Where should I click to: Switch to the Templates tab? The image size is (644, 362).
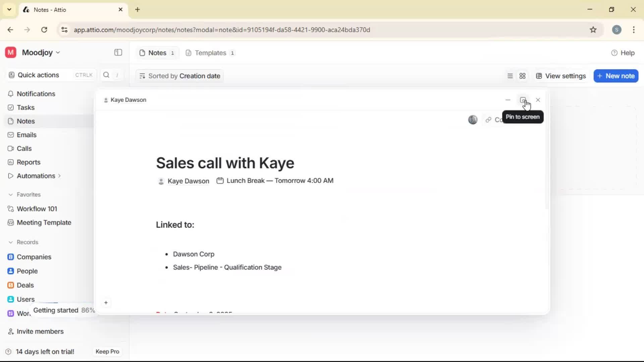(210, 53)
